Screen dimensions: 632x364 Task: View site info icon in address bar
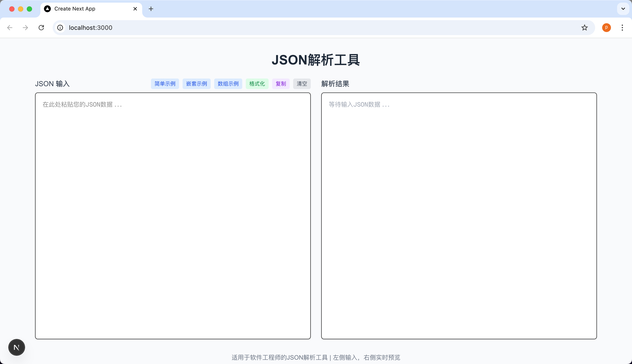(x=60, y=27)
